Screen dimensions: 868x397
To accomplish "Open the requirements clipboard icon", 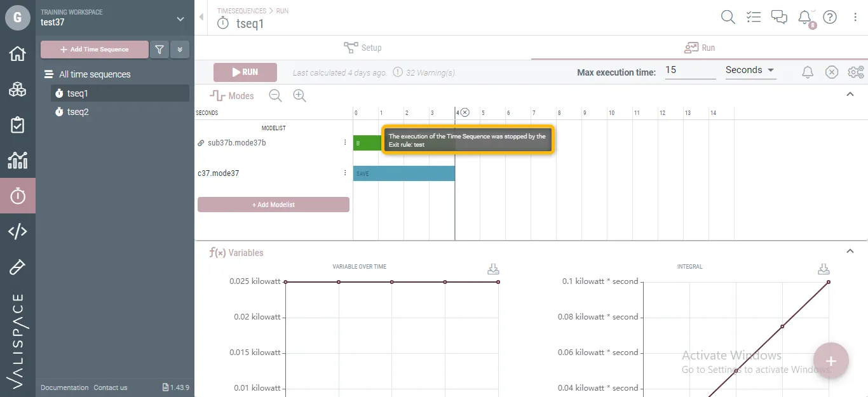I will [x=17, y=125].
